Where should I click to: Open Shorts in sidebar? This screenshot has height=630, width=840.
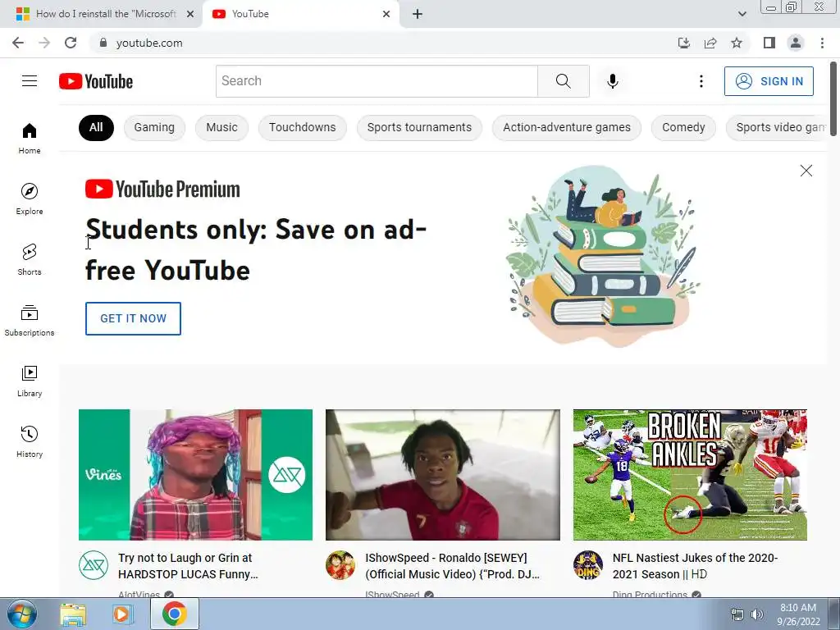click(30, 259)
